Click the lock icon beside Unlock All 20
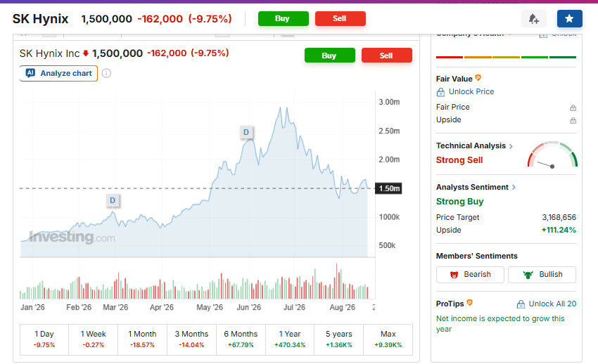 click(x=521, y=304)
